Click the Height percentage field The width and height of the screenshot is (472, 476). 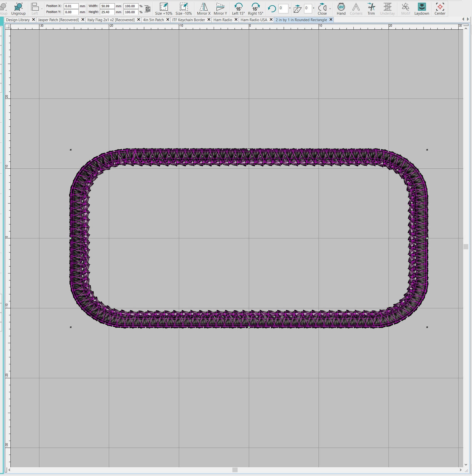[x=131, y=12]
